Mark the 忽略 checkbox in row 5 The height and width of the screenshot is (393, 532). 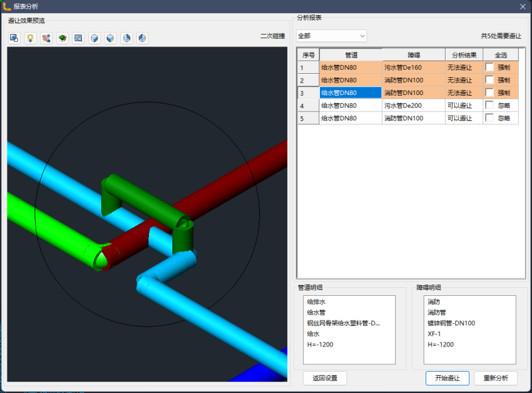[x=489, y=118]
